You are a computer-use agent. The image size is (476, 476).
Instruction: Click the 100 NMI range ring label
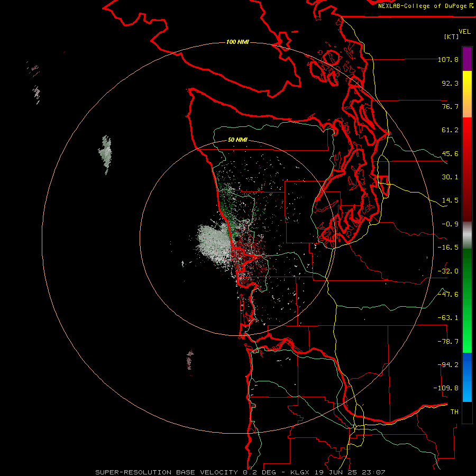pos(237,42)
